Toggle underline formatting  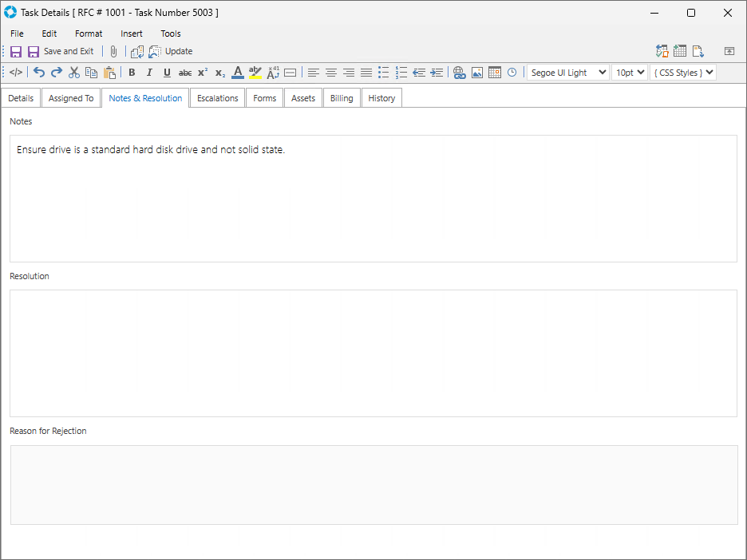click(167, 73)
